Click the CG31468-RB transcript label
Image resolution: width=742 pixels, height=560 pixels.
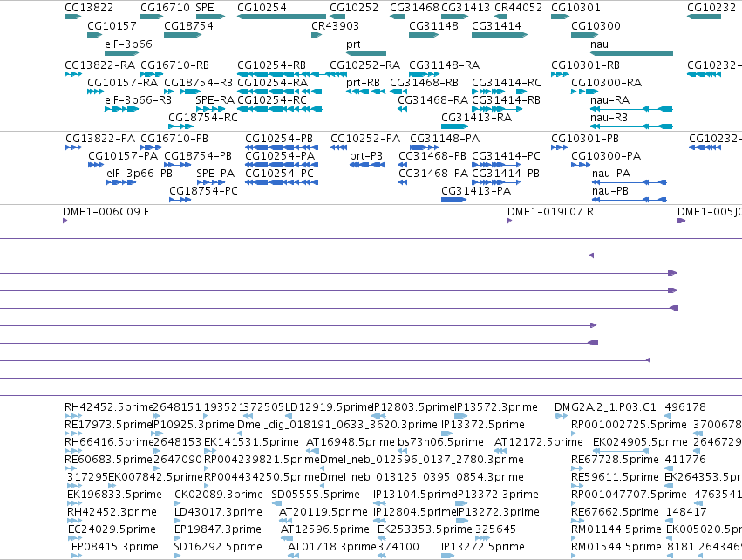[x=424, y=82]
